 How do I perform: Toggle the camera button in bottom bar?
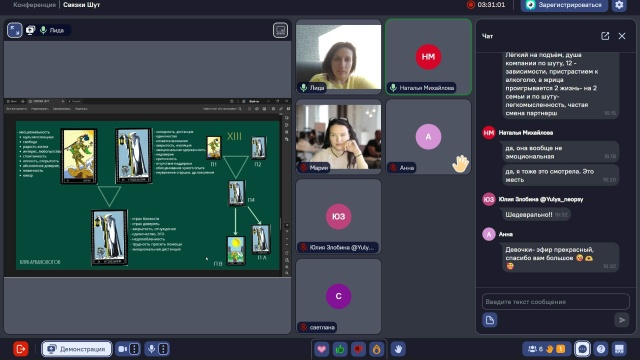[x=122, y=349]
